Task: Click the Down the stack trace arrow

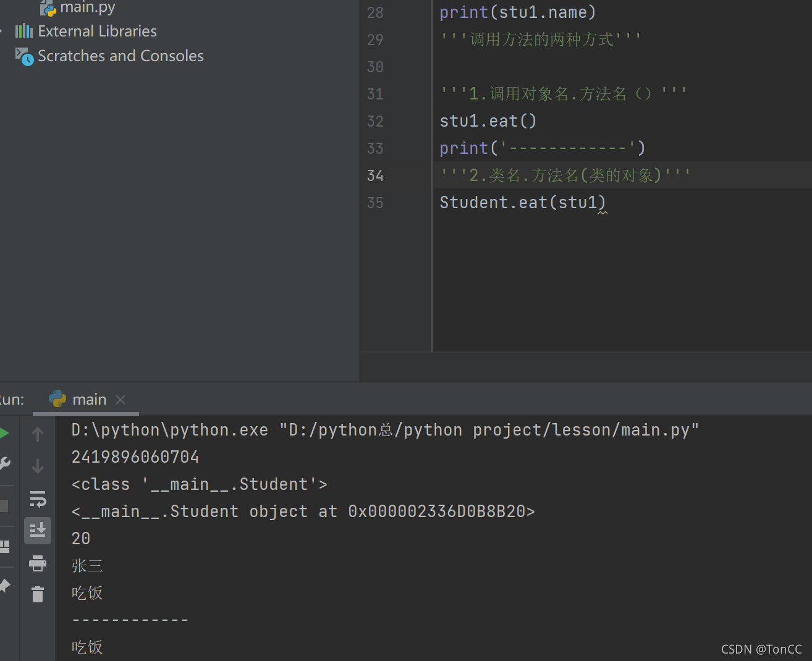Action: coord(38,466)
